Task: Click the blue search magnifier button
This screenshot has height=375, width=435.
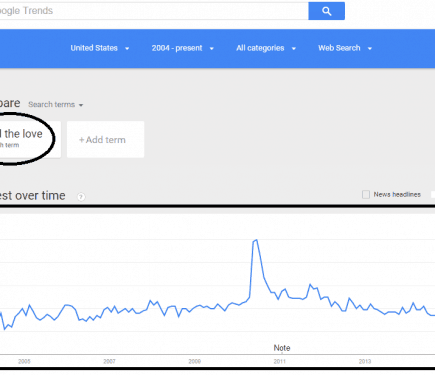Action: (x=326, y=11)
